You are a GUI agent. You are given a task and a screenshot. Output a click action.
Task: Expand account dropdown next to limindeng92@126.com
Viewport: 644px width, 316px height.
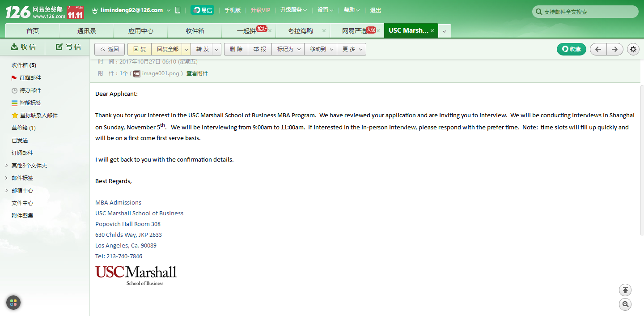[x=169, y=10]
